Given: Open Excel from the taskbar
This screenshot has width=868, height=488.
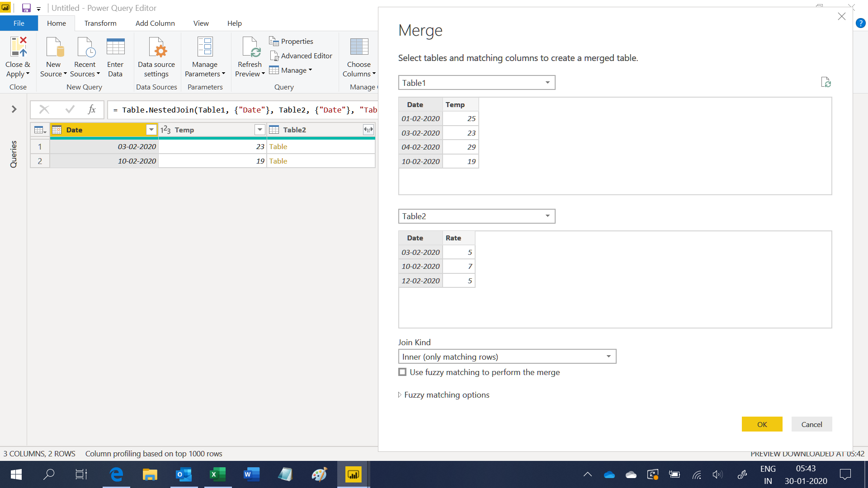Looking at the screenshot, I should (x=218, y=474).
